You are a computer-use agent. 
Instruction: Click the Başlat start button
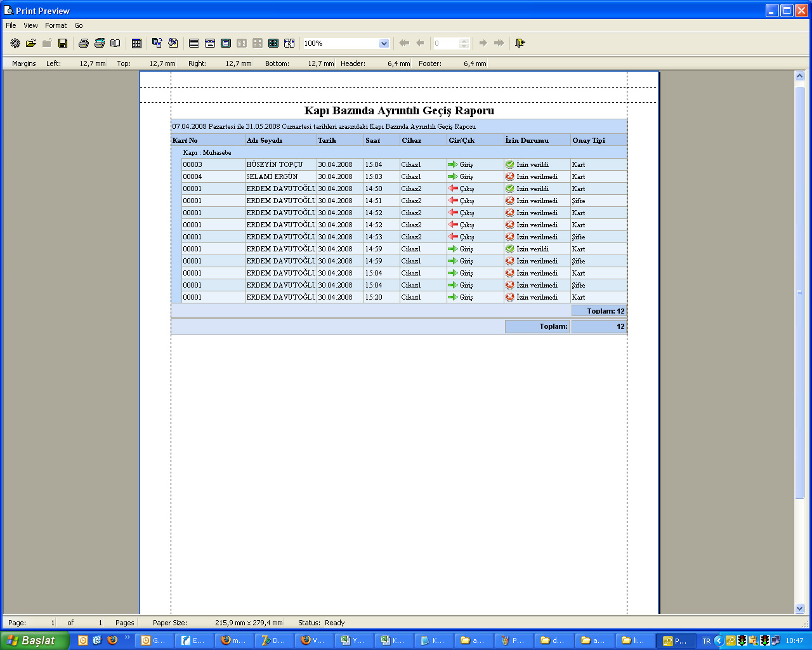point(34,640)
